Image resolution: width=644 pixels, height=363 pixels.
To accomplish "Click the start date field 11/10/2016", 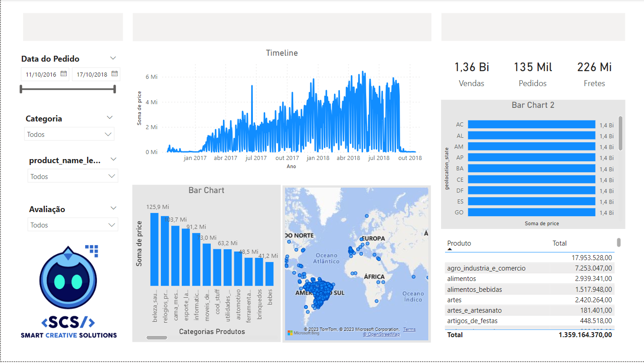I will [41, 74].
